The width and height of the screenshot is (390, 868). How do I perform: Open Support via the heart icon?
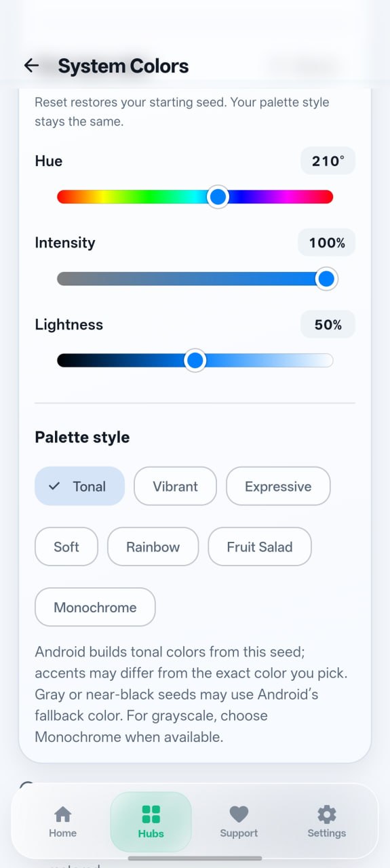click(239, 814)
